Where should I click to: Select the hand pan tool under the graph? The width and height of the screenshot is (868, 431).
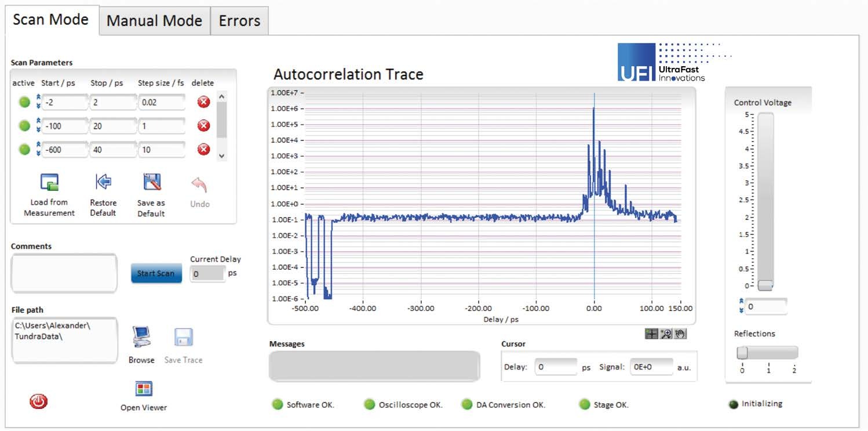pos(680,334)
